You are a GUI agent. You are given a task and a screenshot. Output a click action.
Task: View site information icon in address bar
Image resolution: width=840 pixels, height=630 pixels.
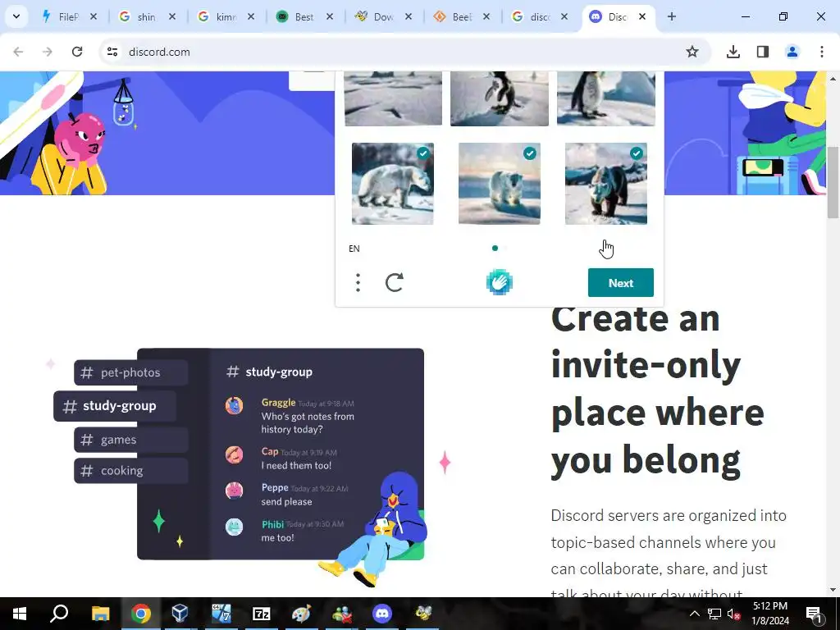112,52
